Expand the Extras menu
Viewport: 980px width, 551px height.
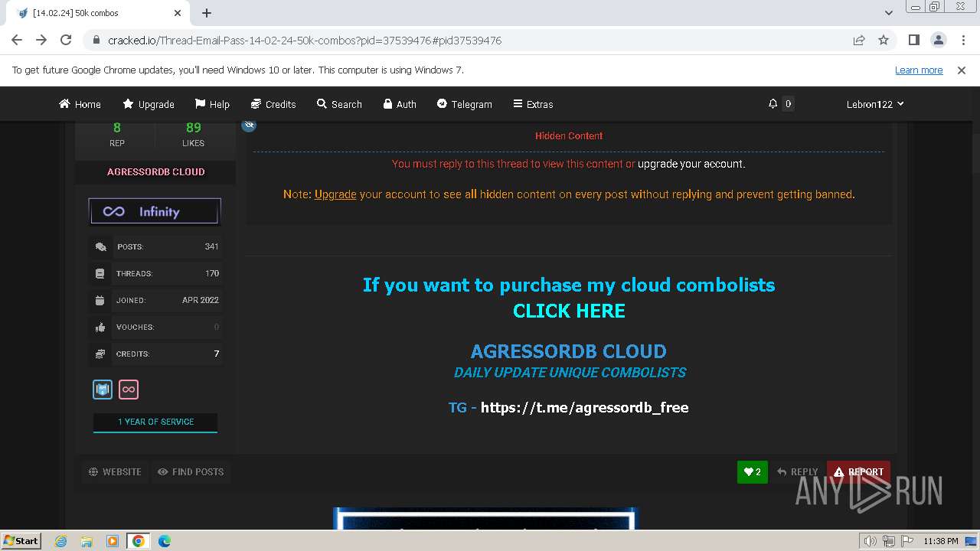coord(533,104)
